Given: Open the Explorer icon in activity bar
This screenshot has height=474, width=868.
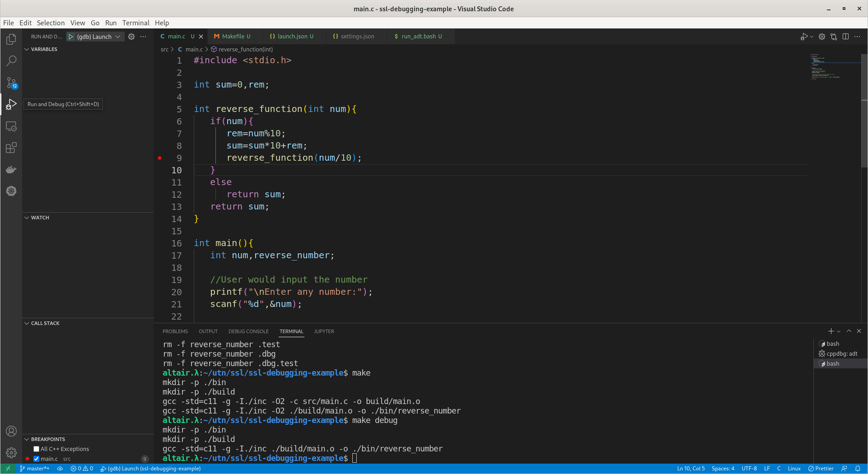Looking at the screenshot, I should [11, 39].
